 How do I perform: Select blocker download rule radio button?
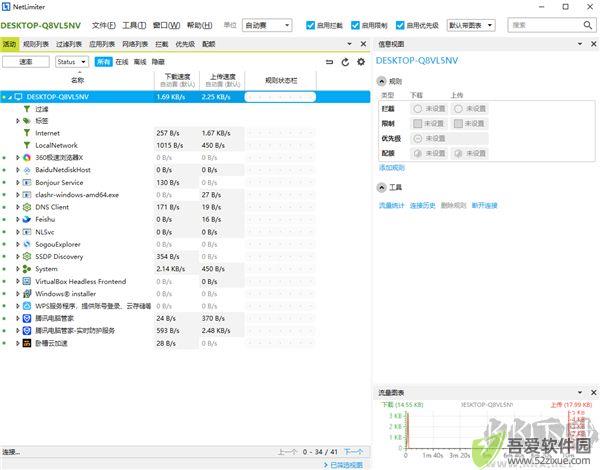click(418, 109)
